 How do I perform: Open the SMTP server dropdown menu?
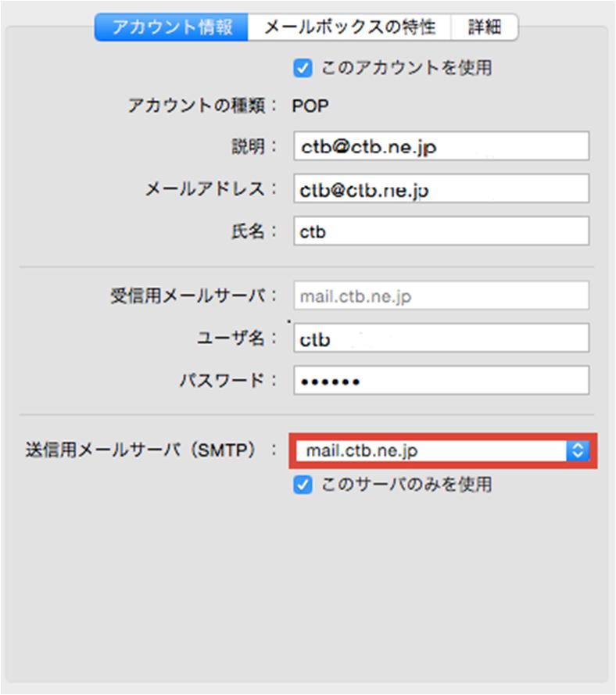click(442, 451)
